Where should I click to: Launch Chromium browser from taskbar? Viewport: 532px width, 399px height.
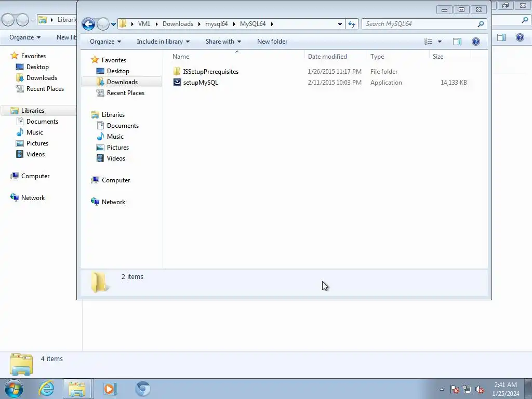142,389
